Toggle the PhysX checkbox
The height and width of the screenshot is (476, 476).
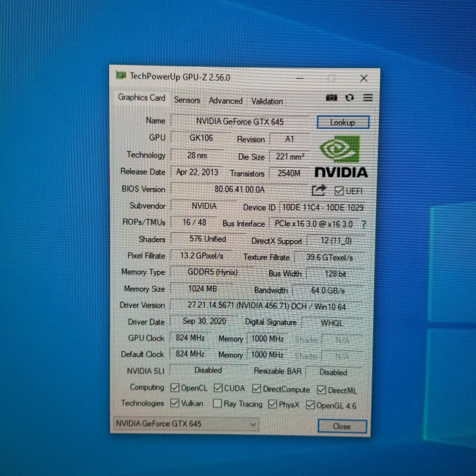[273, 404]
